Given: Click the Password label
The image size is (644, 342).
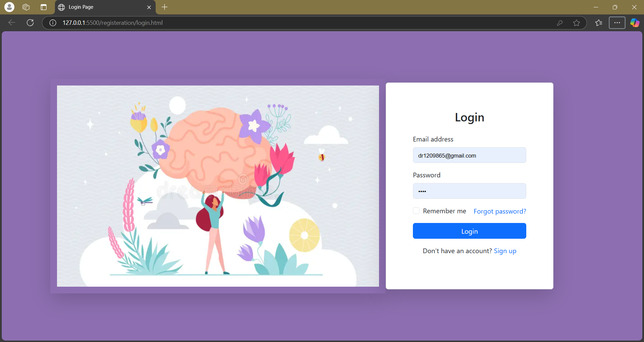Looking at the screenshot, I should (427, 175).
